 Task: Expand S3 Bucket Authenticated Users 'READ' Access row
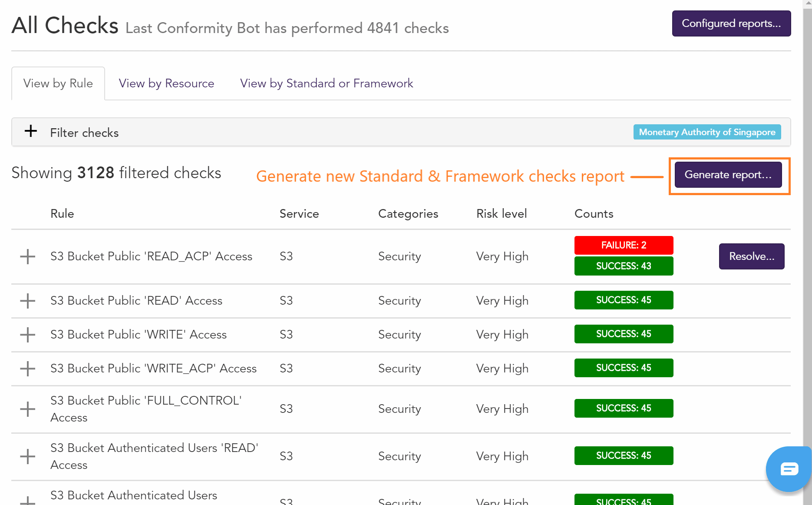pyautogui.click(x=28, y=456)
